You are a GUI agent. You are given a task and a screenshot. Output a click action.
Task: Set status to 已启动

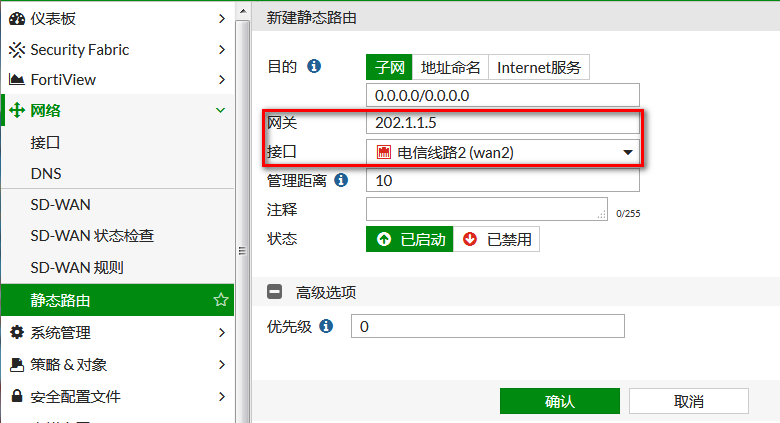[410, 239]
